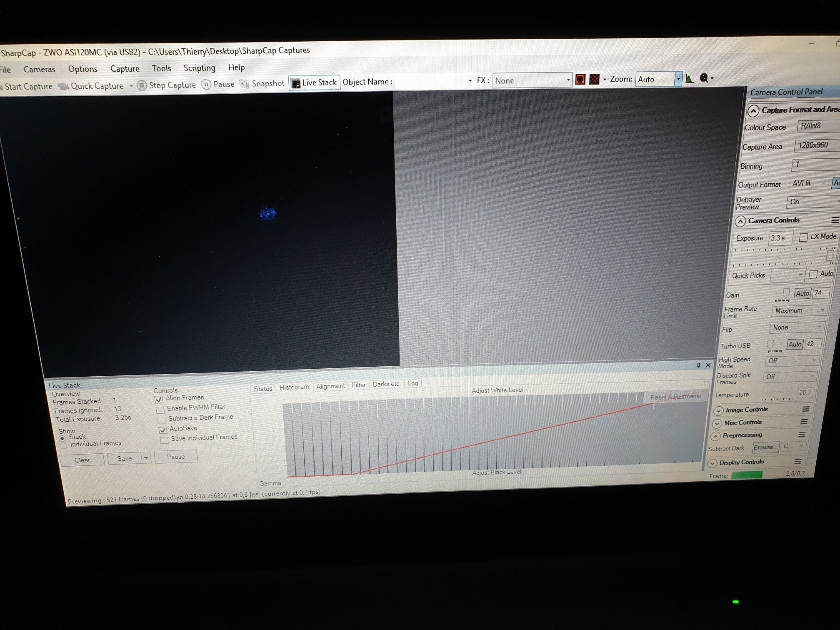Switch to the Histogram tab
The width and height of the screenshot is (840, 630).
294,387
